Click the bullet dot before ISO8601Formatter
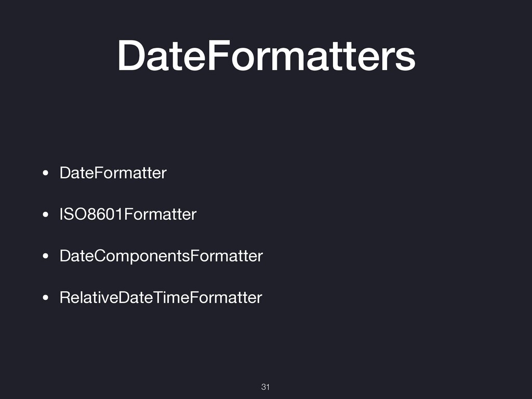The height and width of the screenshot is (399, 532). tap(46, 215)
